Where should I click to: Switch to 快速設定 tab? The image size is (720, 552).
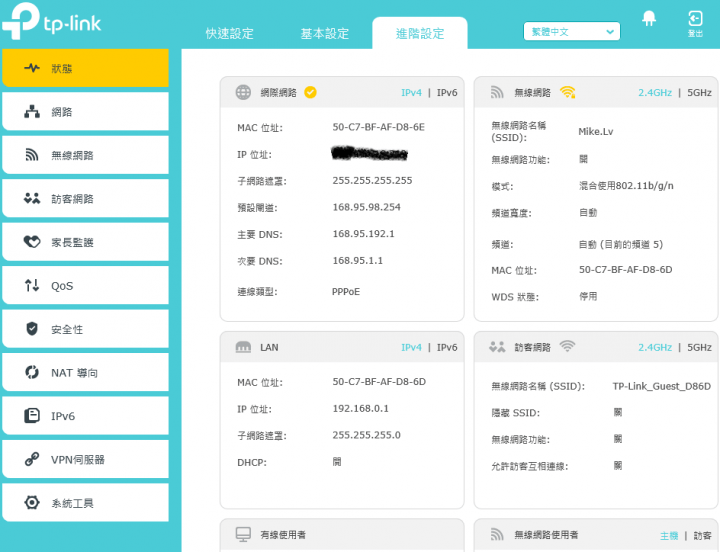(230, 34)
